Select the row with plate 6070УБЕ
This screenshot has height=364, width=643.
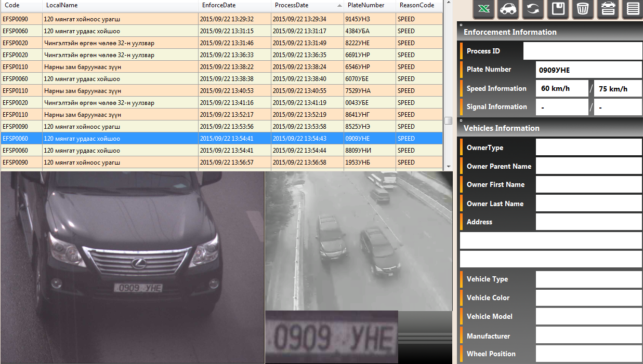coord(221,79)
